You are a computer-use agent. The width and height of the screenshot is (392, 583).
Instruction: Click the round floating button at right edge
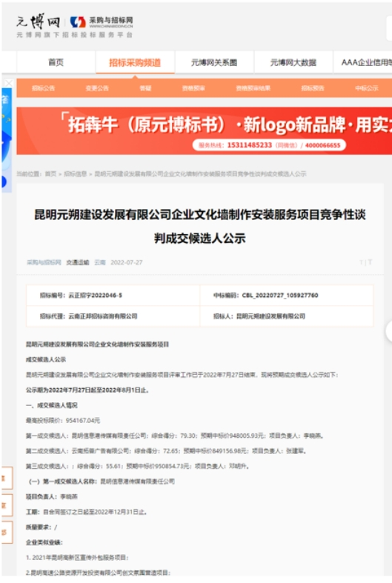[x=389, y=331]
